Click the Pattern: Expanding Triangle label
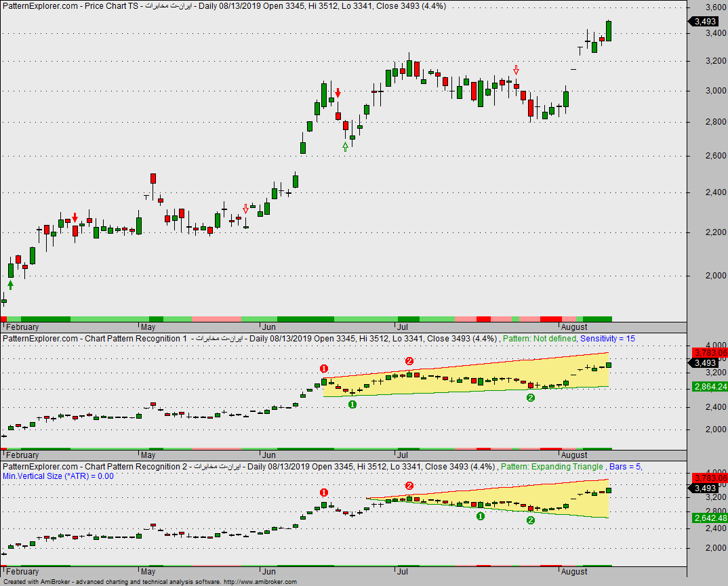This screenshot has width=728, height=586. (552, 467)
